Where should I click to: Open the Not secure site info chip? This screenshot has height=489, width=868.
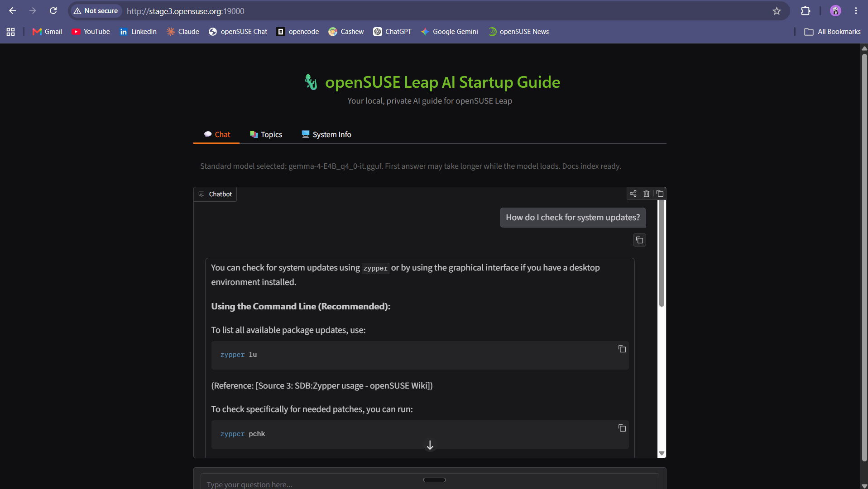tap(96, 11)
